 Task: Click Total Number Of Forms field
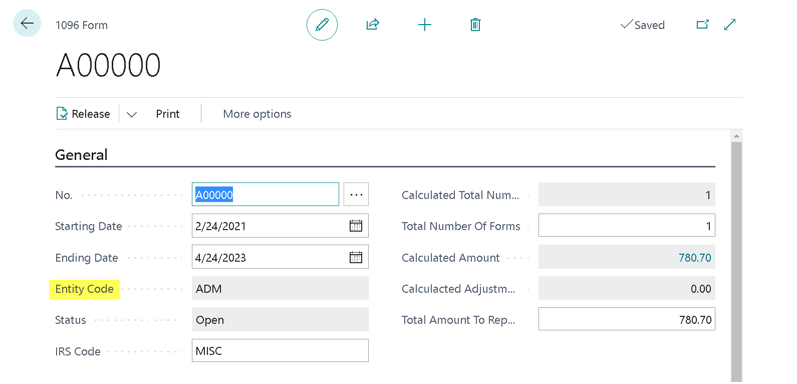point(627,226)
